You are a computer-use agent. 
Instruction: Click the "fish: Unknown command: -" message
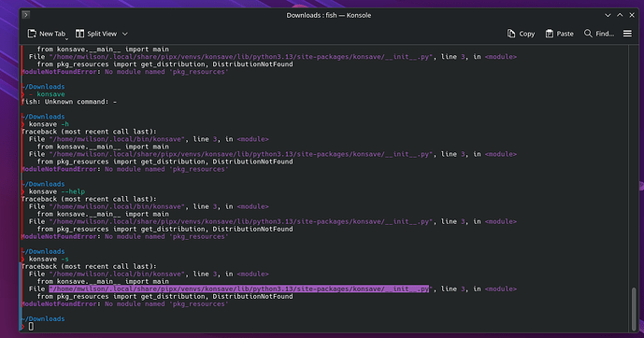click(69, 102)
